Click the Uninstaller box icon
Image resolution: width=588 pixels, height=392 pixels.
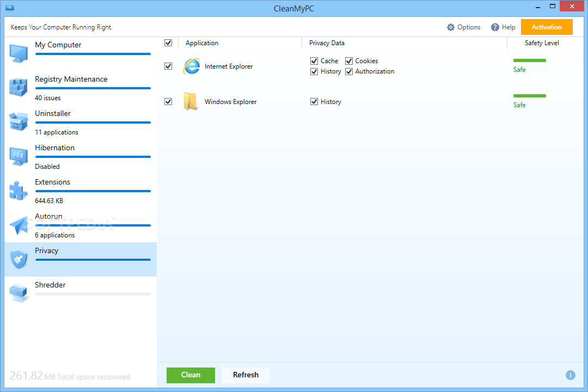coord(19,121)
